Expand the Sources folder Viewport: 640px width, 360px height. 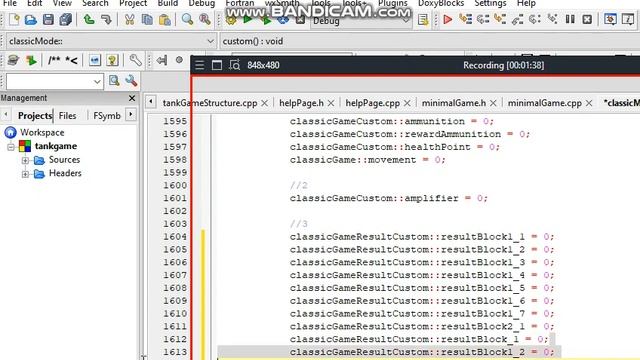(25, 160)
